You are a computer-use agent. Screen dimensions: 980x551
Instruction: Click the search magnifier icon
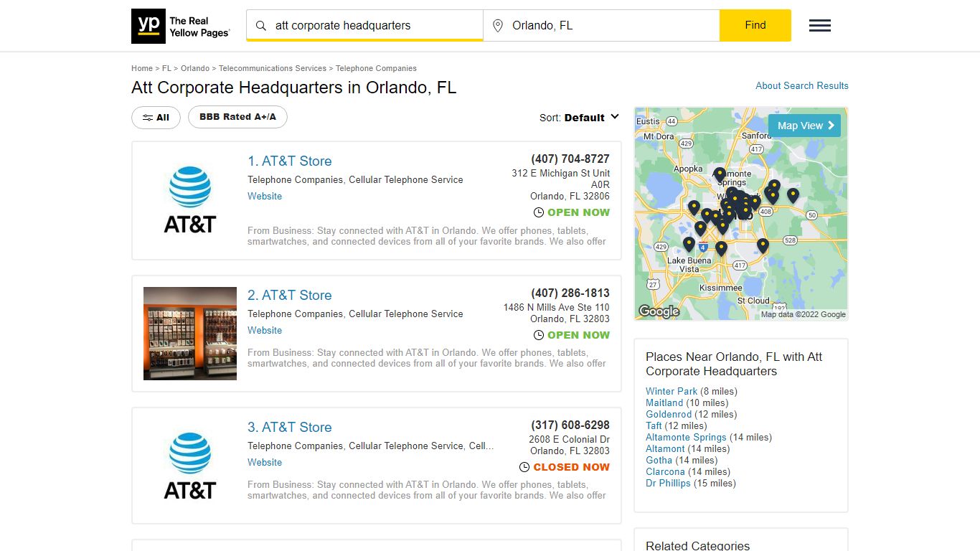pos(261,25)
